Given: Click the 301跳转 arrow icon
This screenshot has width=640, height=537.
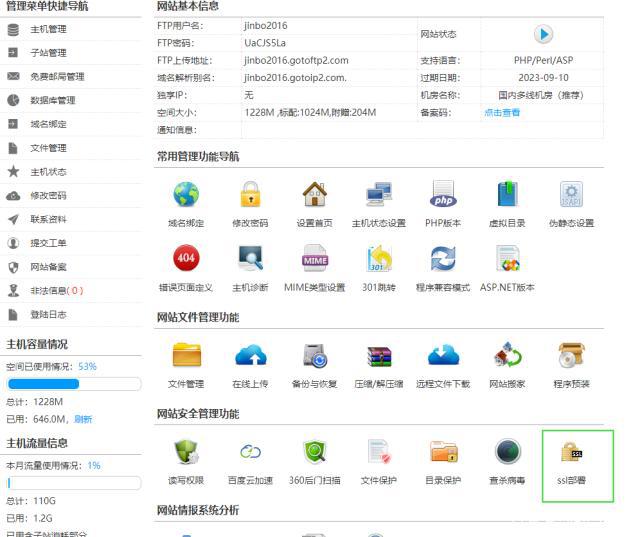Looking at the screenshot, I should point(379,258).
